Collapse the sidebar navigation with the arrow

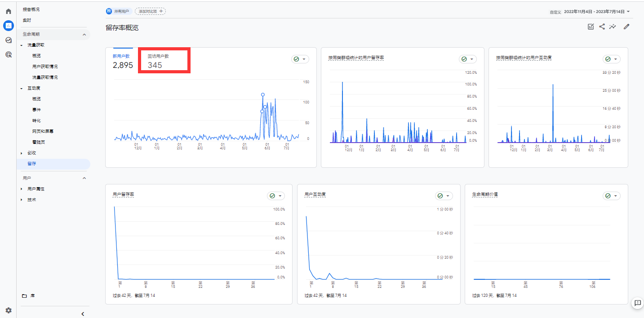[83, 314]
